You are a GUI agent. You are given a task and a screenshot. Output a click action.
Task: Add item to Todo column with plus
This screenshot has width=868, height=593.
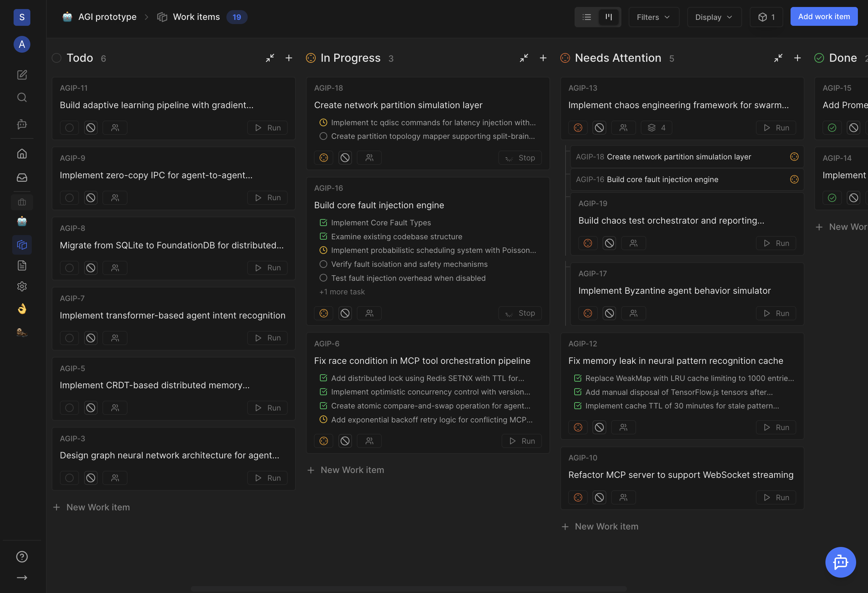pyautogui.click(x=289, y=58)
